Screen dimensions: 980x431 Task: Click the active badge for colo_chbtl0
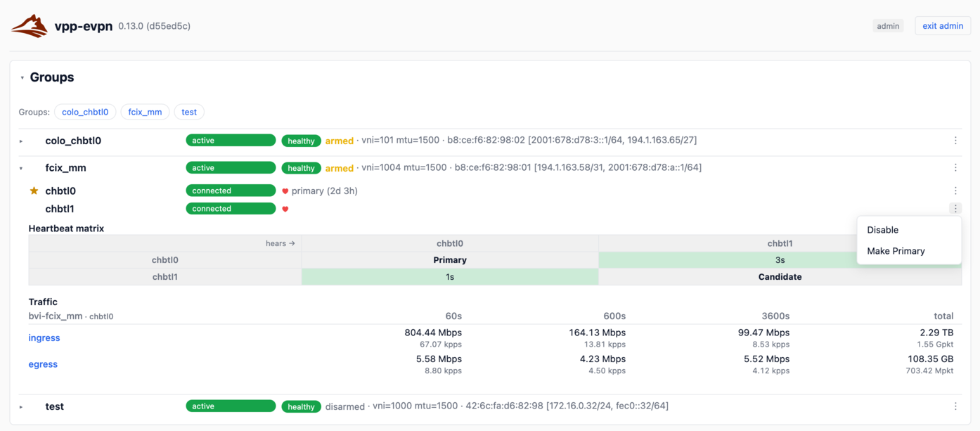pos(231,141)
